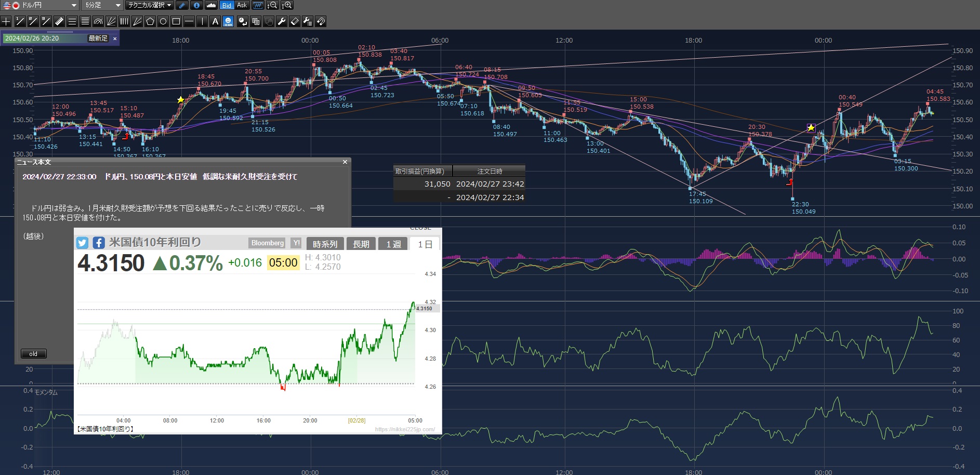Select the ruler measurement tool

pos(59,21)
